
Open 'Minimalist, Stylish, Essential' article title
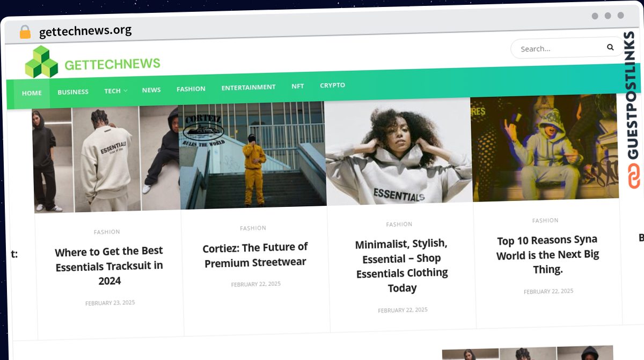click(x=402, y=265)
